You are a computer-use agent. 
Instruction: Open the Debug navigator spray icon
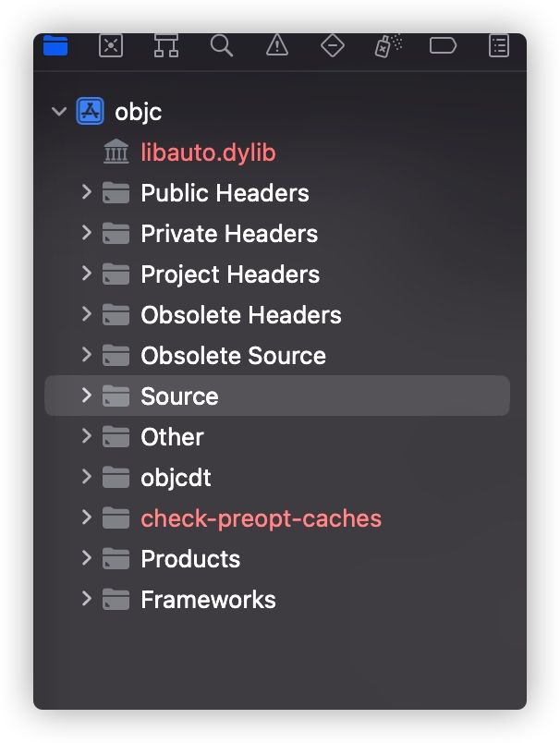click(x=388, y=45)
